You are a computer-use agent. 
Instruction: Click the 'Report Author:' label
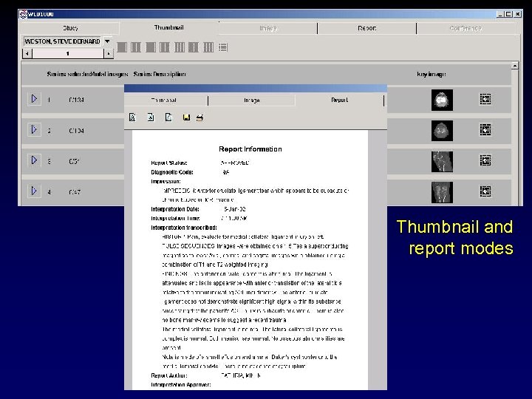pyautogui.click(x=169, y=375)
